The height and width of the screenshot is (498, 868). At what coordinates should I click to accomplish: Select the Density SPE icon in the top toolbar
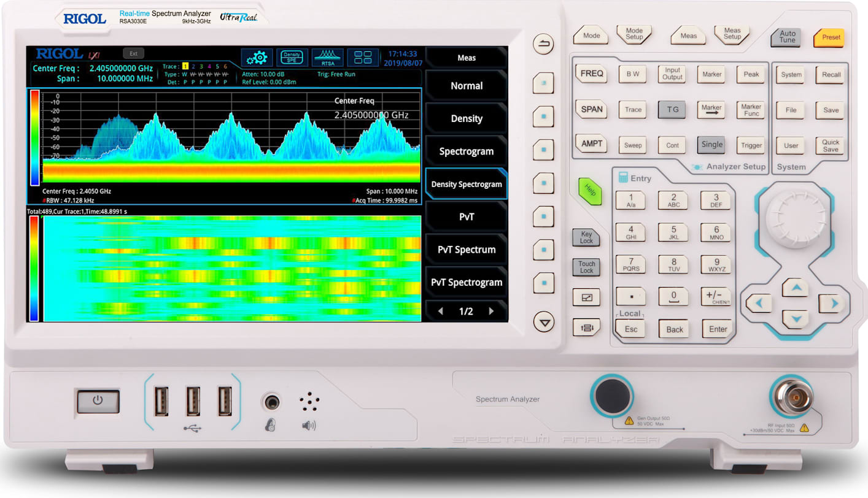[292, 56]
